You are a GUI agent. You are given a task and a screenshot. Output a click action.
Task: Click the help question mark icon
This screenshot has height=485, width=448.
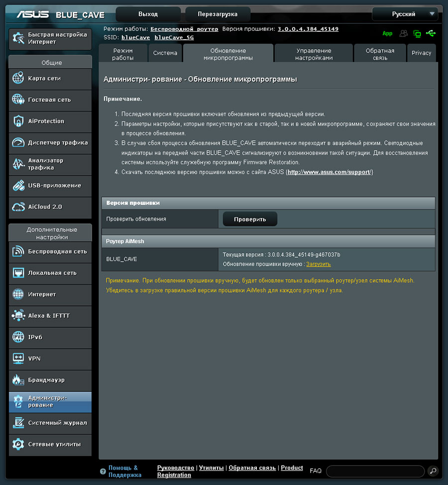coord(103,472)
